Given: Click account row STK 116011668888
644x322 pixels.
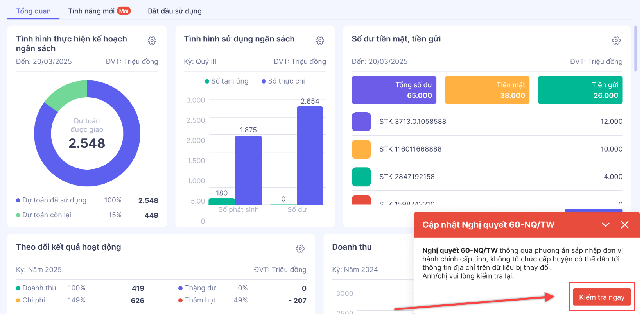Looking at the screenshot, I should [487, 149].
